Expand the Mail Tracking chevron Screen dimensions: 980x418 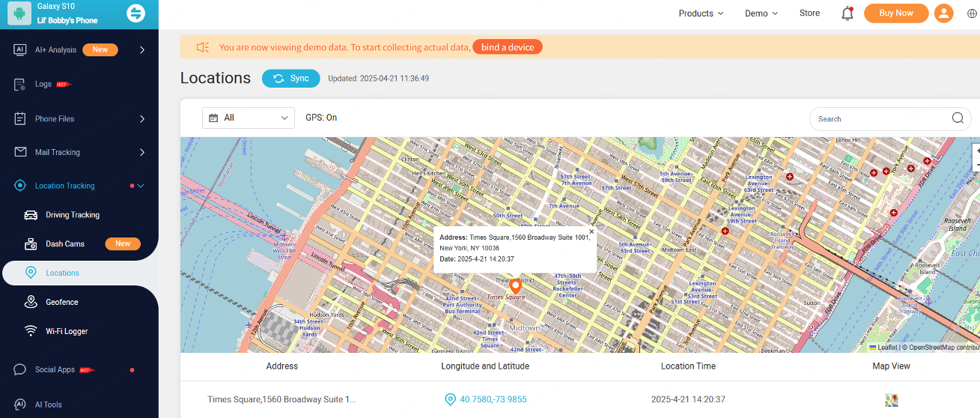[x=142, y=152]
